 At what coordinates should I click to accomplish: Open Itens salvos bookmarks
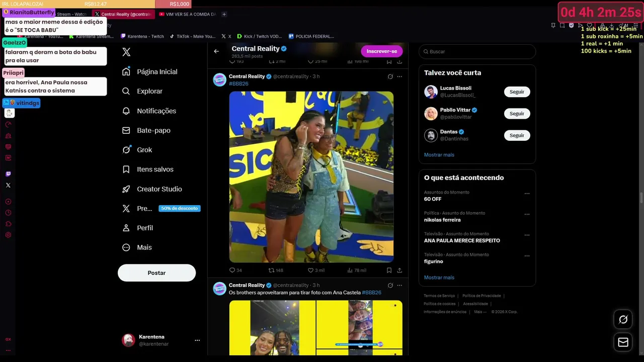[x=148, y=169]
